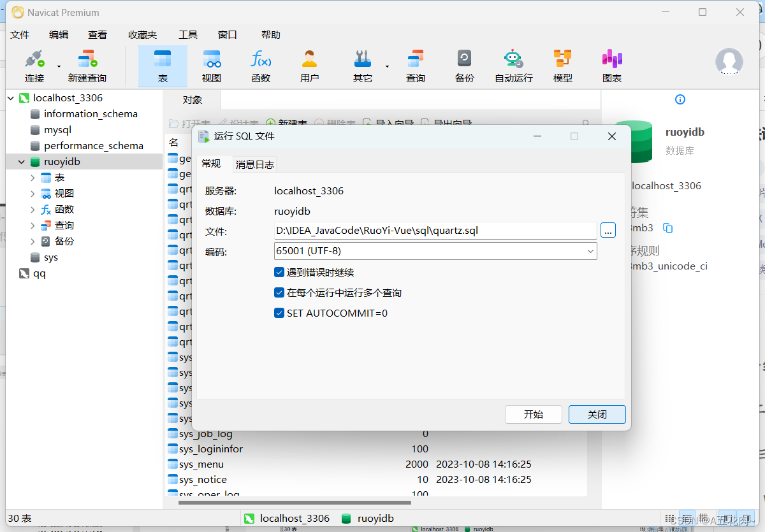Open the 图表 (Charts) section
This screenshot has height=532, width=765.
611,64
